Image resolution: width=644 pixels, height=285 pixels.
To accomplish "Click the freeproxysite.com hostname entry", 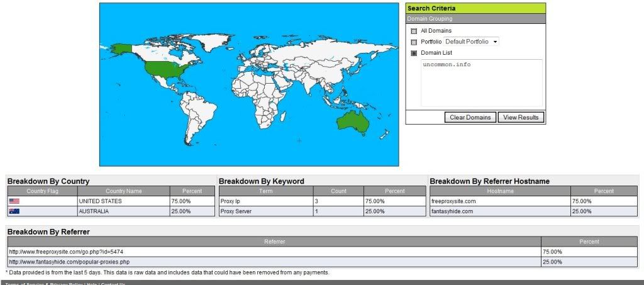I will (x=453, y=201).
